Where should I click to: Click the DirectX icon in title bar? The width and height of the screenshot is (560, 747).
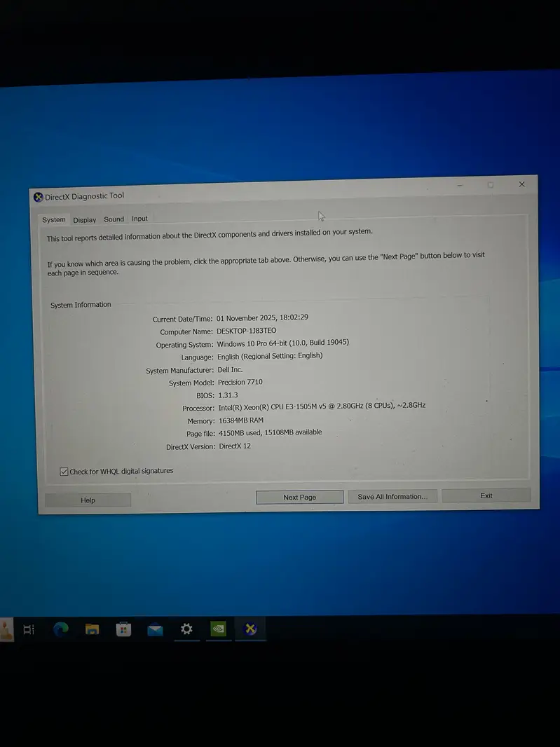[39, 196]
